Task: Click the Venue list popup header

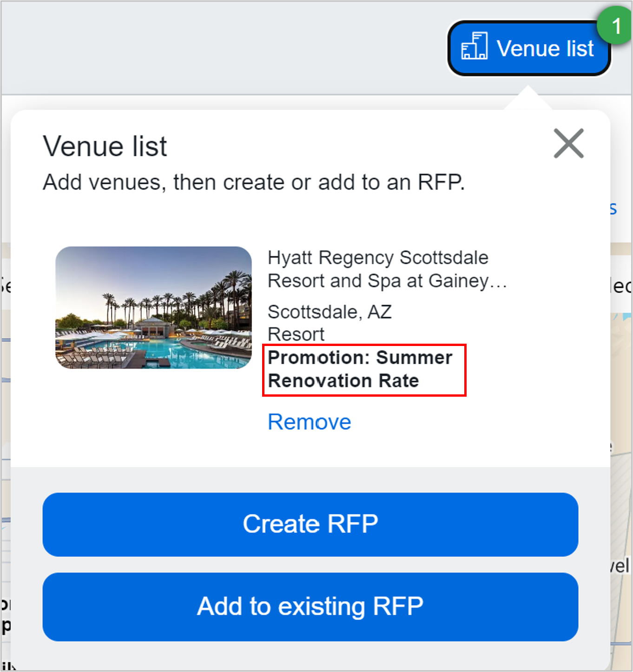Action: [x=105, y=146]
